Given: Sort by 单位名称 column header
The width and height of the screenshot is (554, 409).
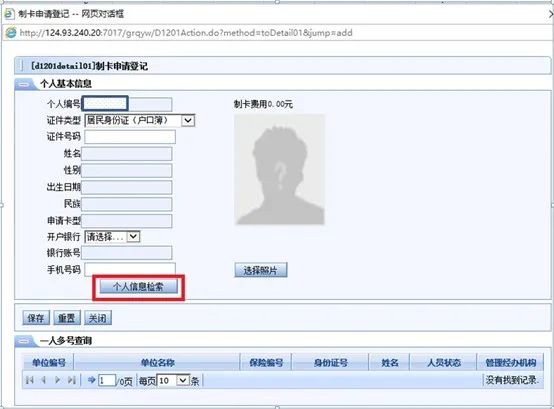Looking at the screenshot, I should click(157, 362).
